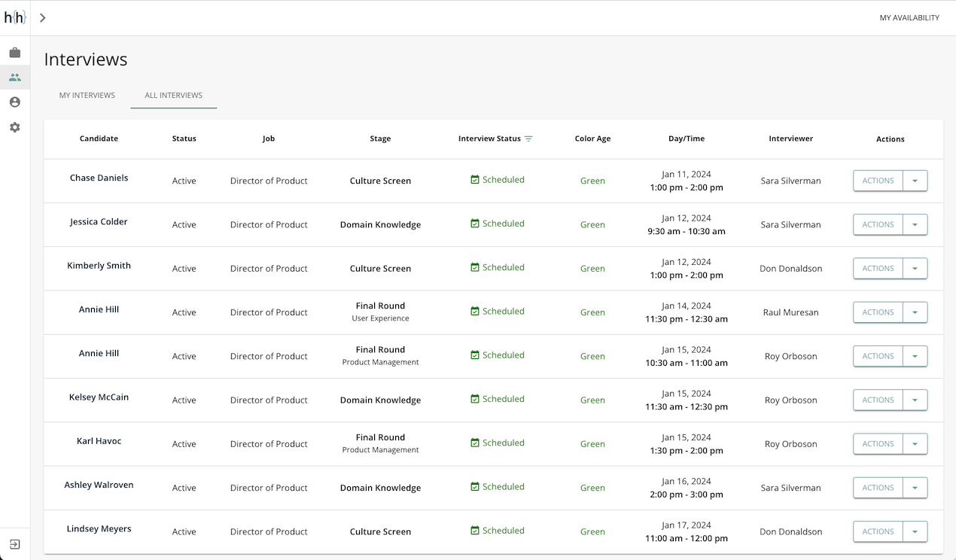
Task: Click the Color Age column header
Action: point(592,138)
